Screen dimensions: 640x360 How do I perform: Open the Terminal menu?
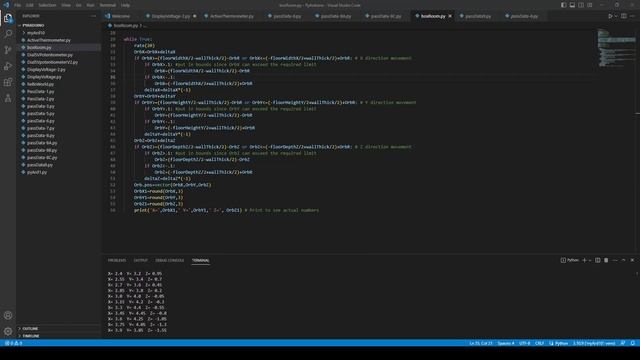[x=108, y=5]
